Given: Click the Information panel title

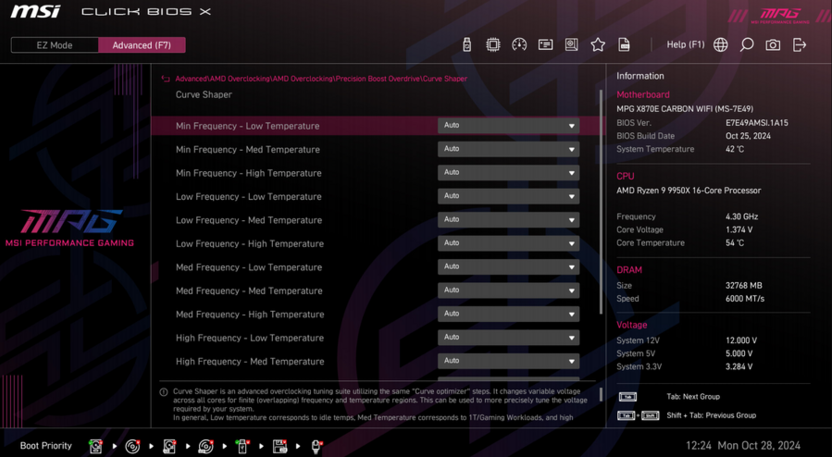Looking at the screenshot, I should pyautogui.click(x=640, y=76).
